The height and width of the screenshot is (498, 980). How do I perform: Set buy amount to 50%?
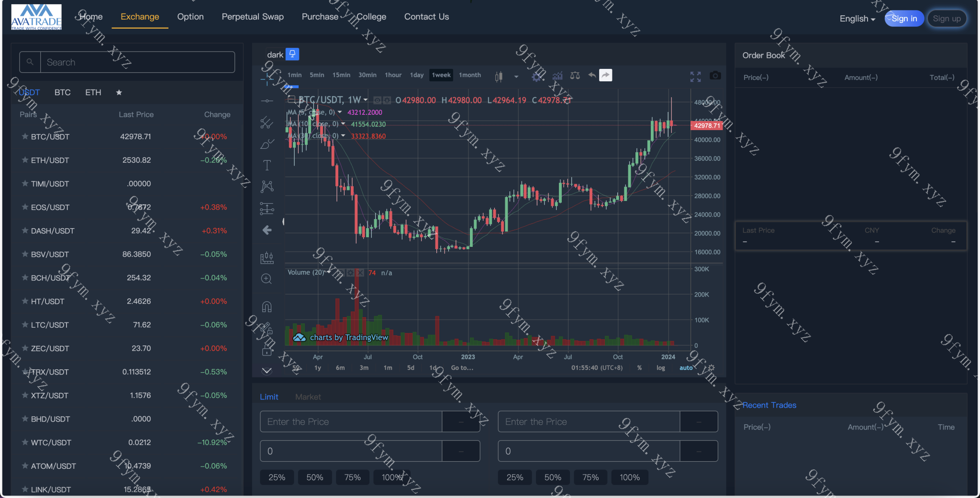point(315,477)
